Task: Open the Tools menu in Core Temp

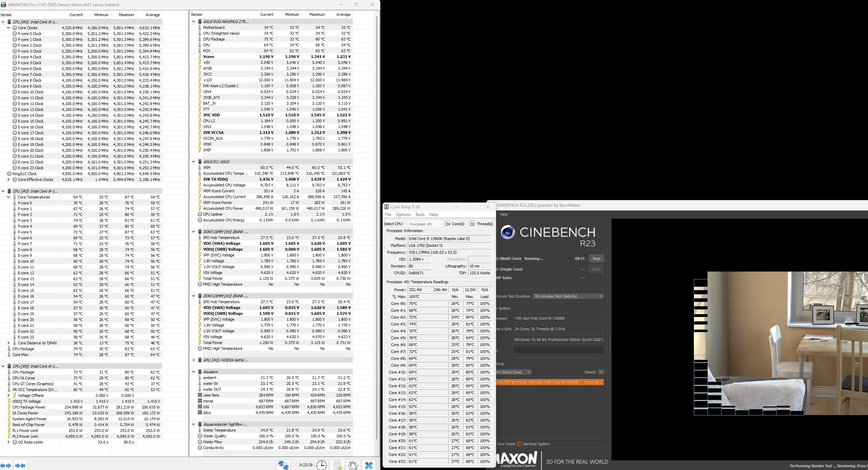Action: (x=420, y=215)
